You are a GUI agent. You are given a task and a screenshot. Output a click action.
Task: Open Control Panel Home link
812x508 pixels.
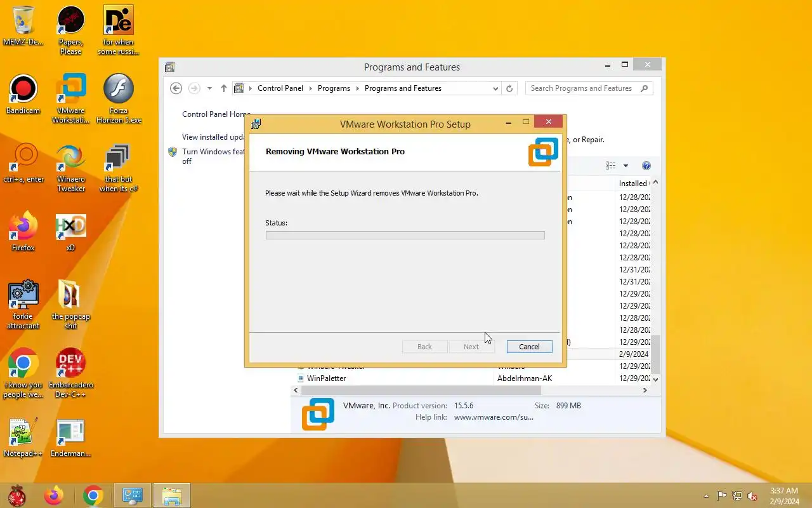[216, 114]
